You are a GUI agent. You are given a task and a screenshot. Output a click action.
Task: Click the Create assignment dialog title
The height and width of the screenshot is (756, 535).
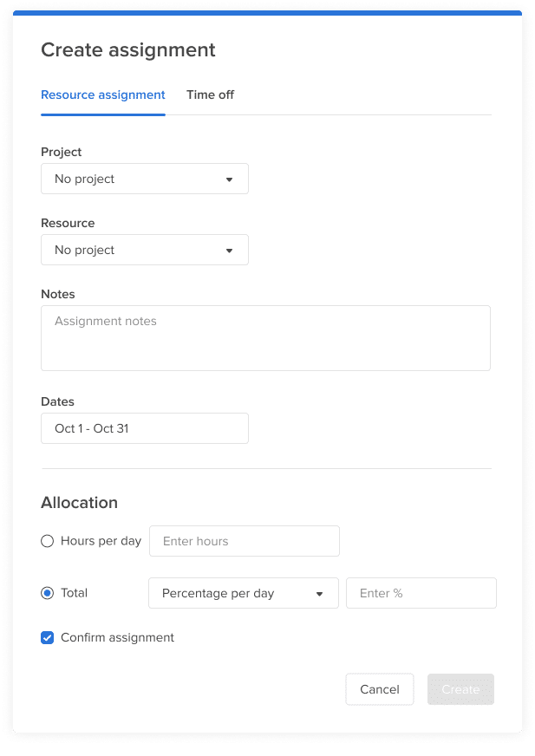pyautogui.click(x=127, y=49)
